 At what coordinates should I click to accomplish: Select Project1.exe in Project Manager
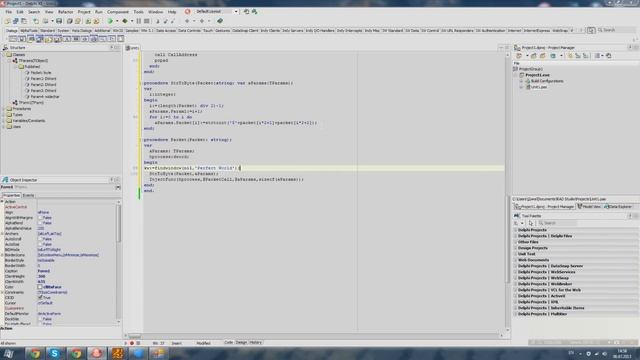[x=537, y=75]
